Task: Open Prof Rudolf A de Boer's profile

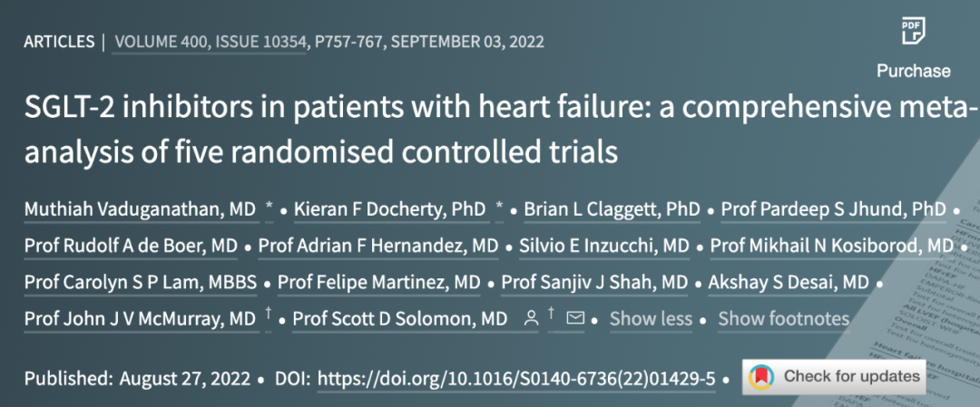Action: click(x=131, y=247)
